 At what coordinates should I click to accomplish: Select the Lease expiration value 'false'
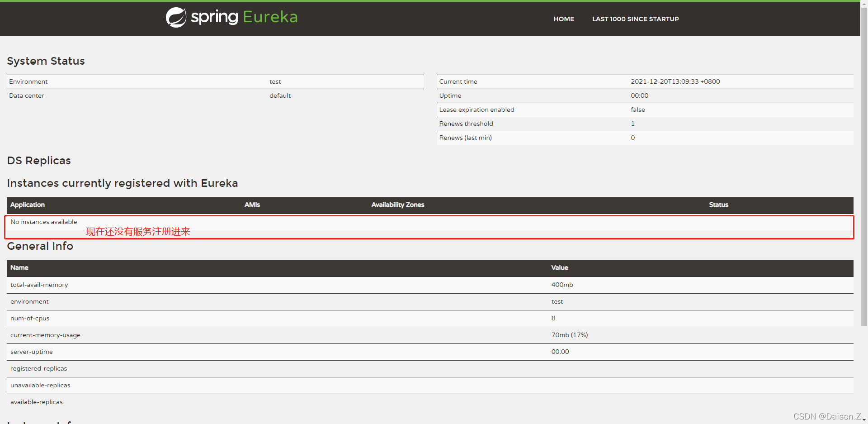pos(638,110)
